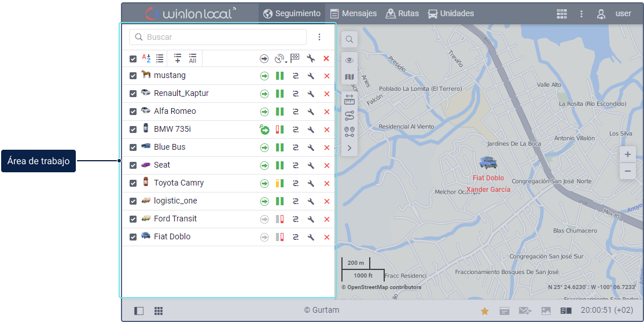Open the map search tool
This screenshot has width=644, height=322.
point(349,39)
